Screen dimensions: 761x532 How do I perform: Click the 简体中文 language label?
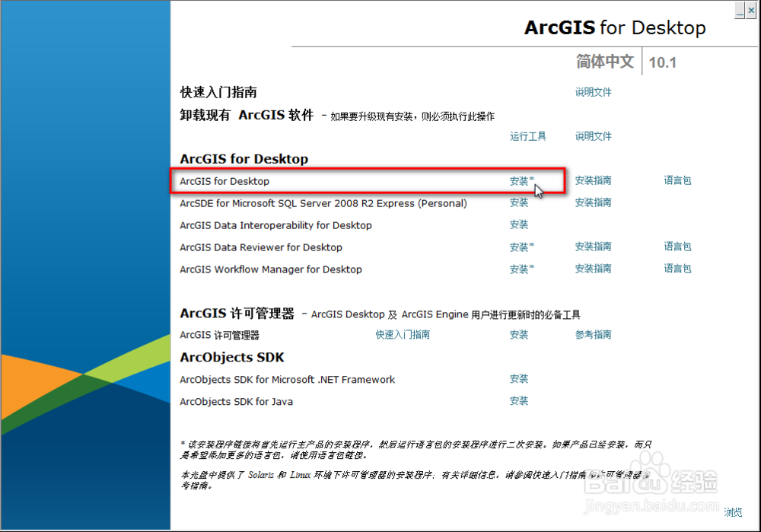point(605,62)
